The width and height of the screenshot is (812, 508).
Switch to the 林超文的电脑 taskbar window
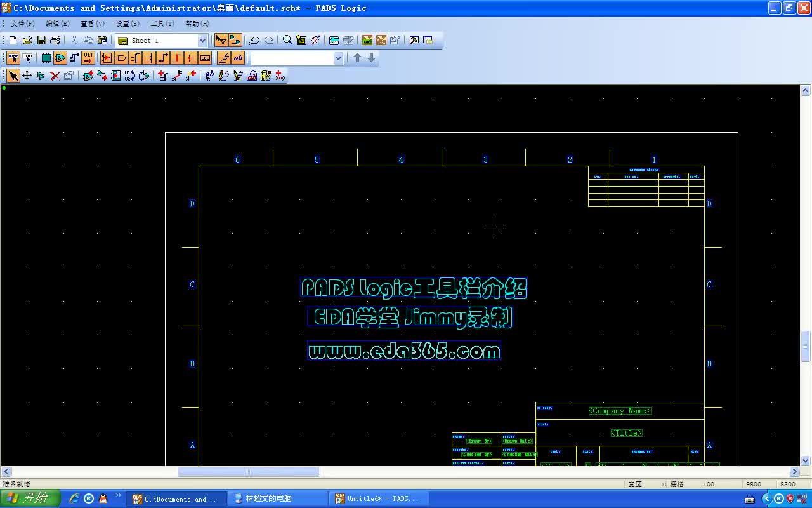point(277,498)
